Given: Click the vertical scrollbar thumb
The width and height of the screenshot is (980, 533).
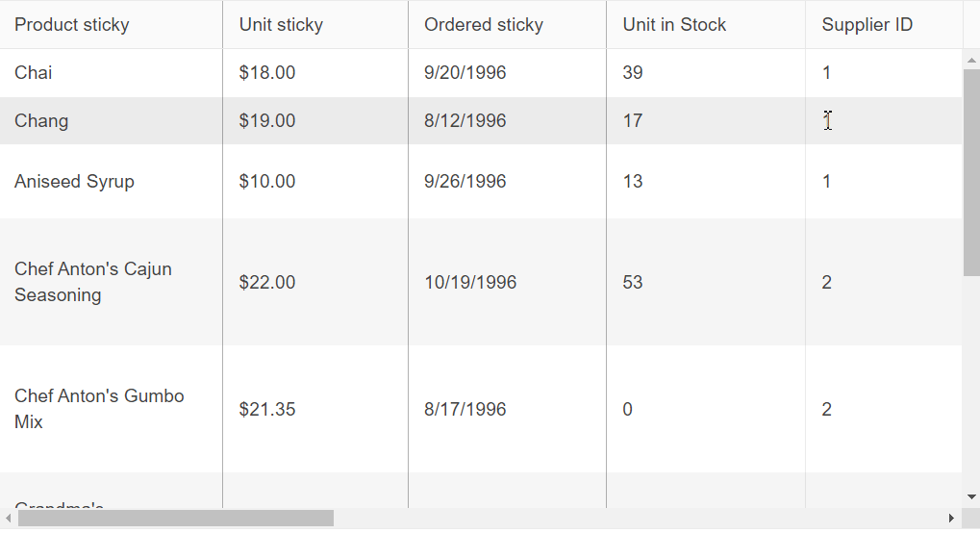Looking at the screenshot, I should tap(970, 173).
